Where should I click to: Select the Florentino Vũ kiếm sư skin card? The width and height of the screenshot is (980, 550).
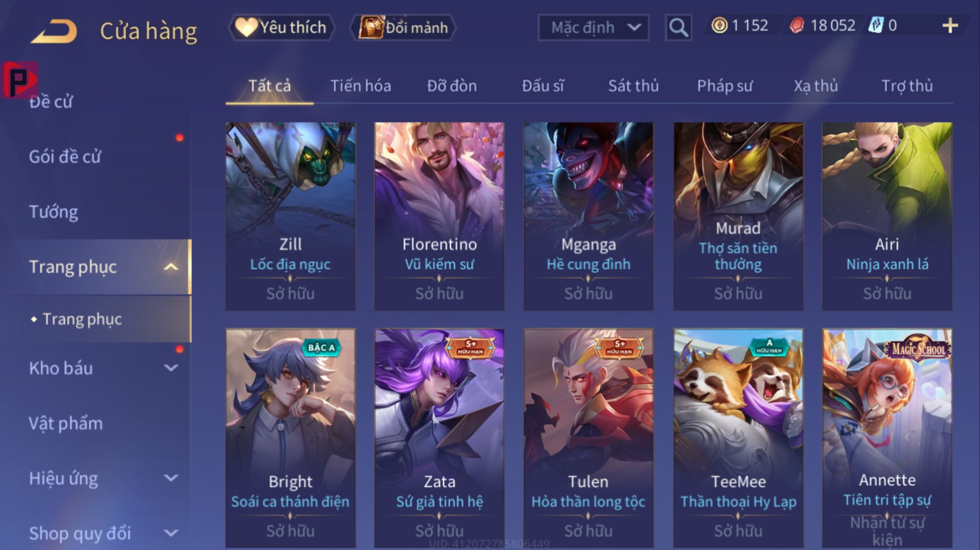pos(439,216)
